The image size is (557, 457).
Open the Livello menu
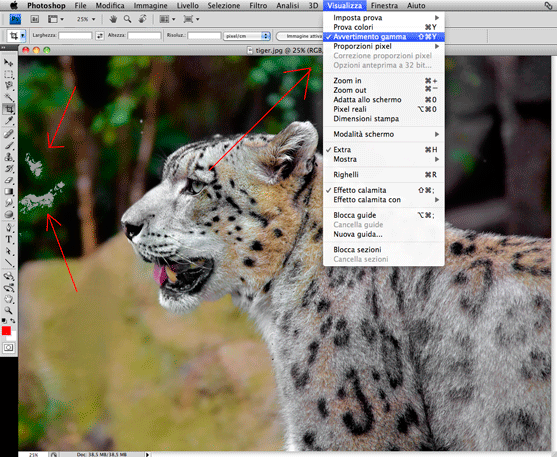pos(188,5)
